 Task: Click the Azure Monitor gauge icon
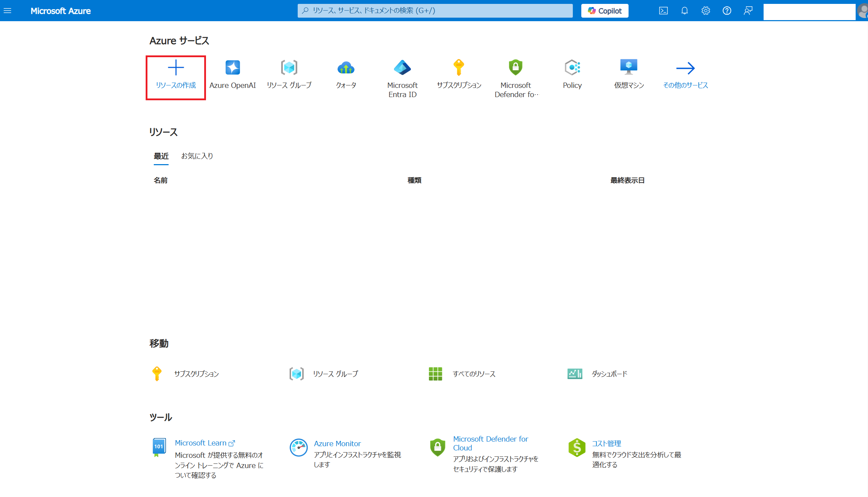(298, 448)
